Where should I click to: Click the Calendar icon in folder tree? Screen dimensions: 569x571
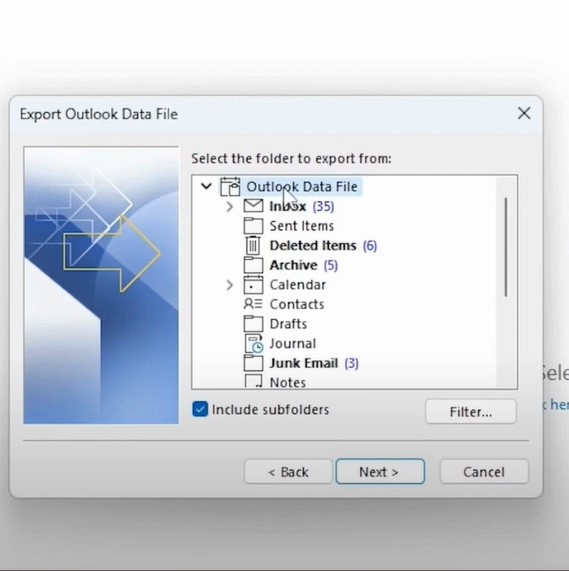(x=253, y=284)
